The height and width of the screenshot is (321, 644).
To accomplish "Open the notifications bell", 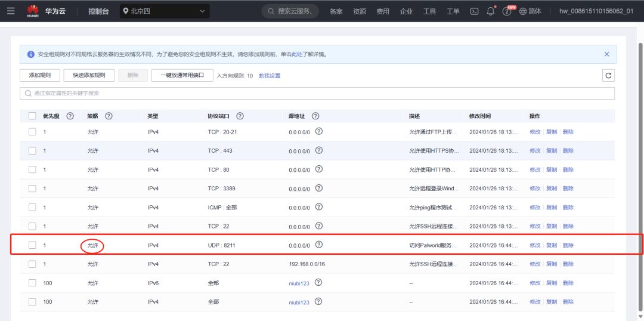I will [x=491, y=11].
